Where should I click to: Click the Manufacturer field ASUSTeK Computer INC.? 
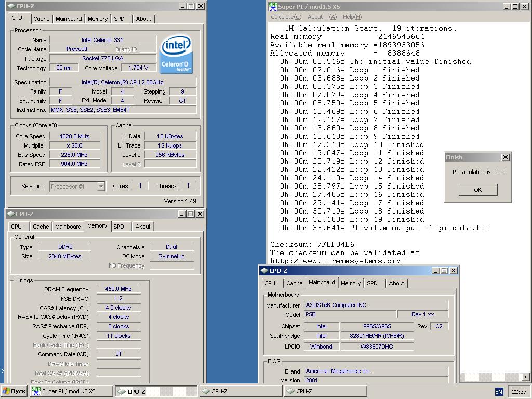coord(376,305)
